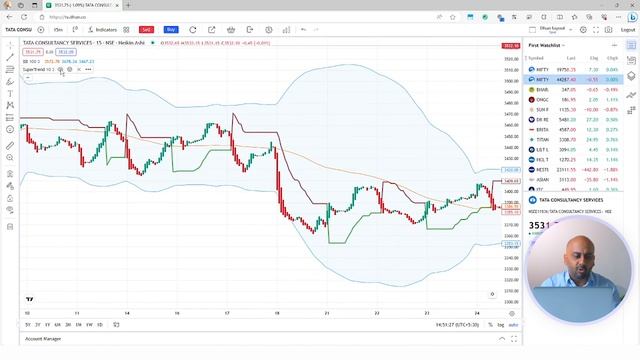Toggle percent scale on price axis

tap(490, 325)
